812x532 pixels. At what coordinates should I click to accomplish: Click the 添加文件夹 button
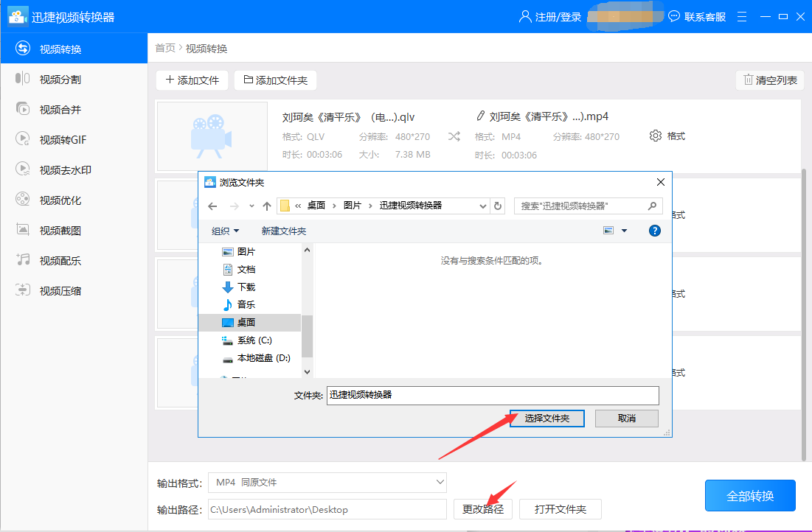point(276,80)
